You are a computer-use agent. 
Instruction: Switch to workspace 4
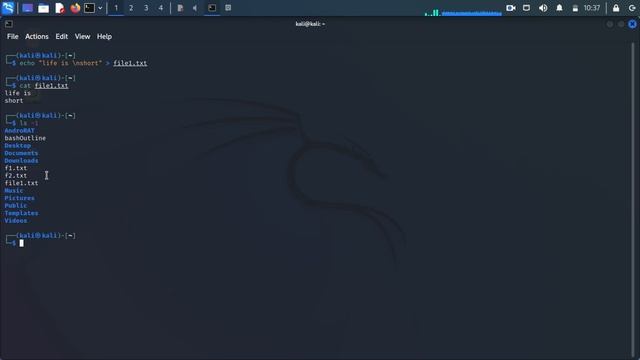(x=161, y=8)
